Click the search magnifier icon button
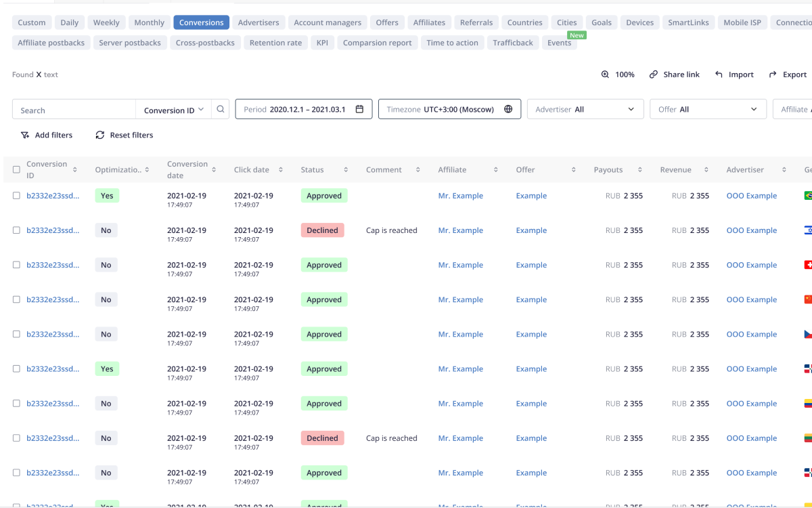This screenshot has height=508, width=812. [x=220, y=109]
